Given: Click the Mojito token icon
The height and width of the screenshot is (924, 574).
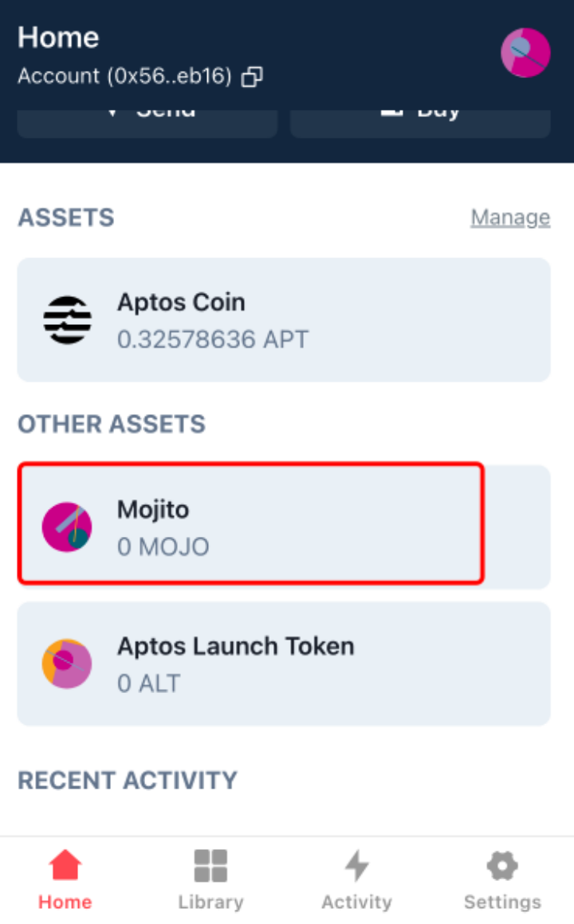Looking at the screenshot, I should point(67,527).
